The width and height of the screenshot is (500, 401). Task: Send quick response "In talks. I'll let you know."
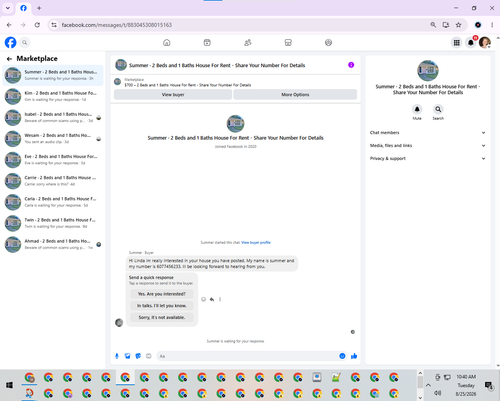click(x=162, y=306)
